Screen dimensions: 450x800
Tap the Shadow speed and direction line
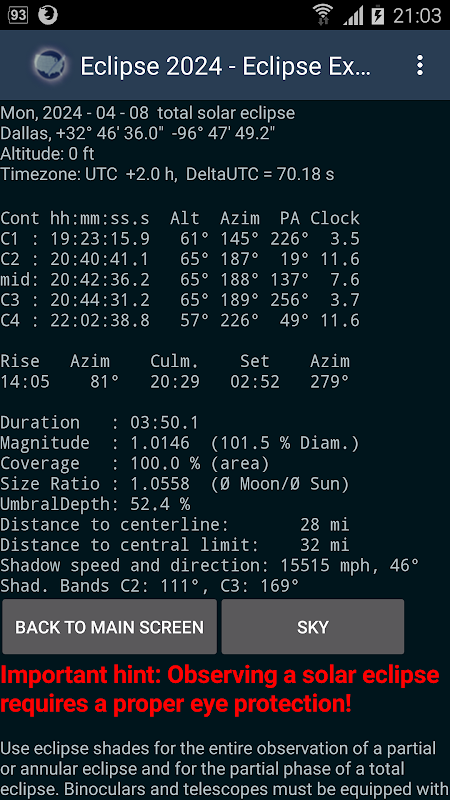[210, 565]
